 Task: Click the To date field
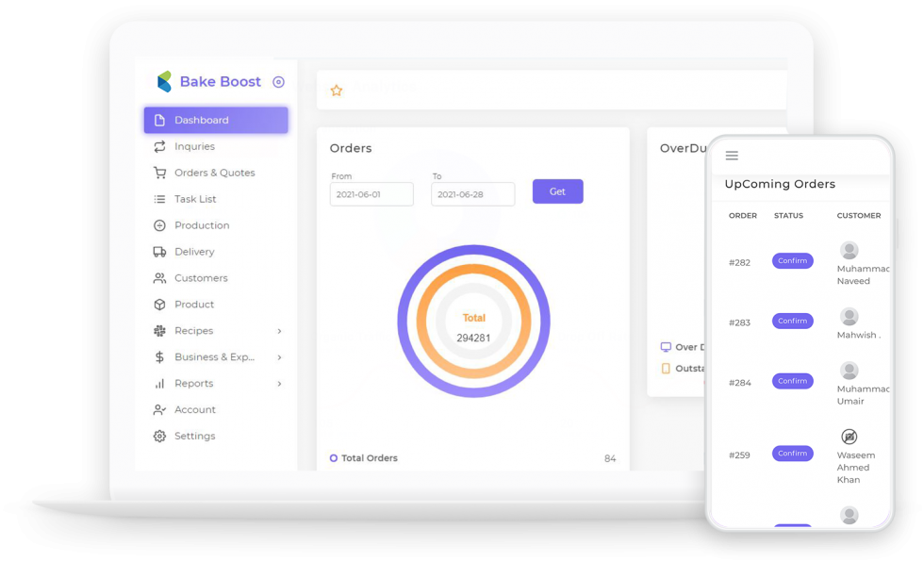click(x=472, y=194)
